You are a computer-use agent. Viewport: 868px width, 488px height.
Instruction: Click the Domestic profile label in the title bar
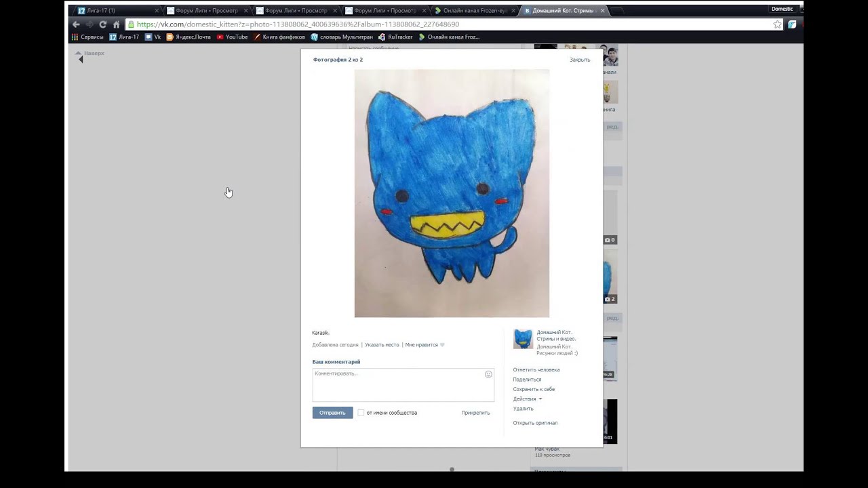(782, 9)
